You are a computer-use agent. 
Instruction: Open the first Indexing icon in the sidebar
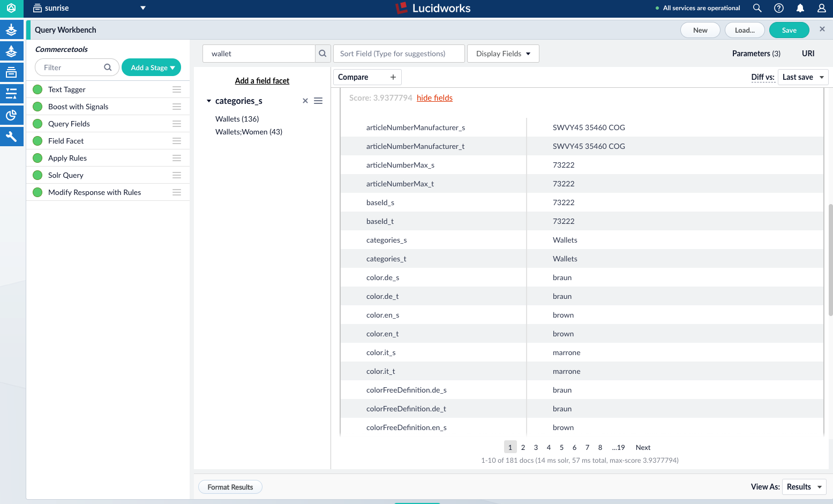pyautogui.click(x=11, y=30)
